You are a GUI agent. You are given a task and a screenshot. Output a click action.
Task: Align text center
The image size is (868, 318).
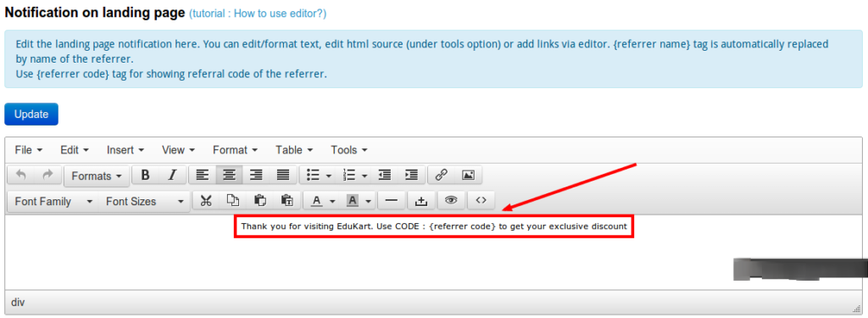(229, 175)
